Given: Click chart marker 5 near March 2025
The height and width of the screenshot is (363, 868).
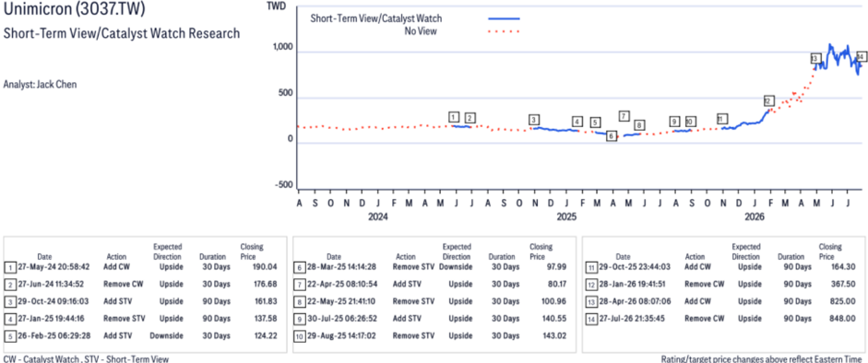Looking at the screenshot, I should click(595, 123).
